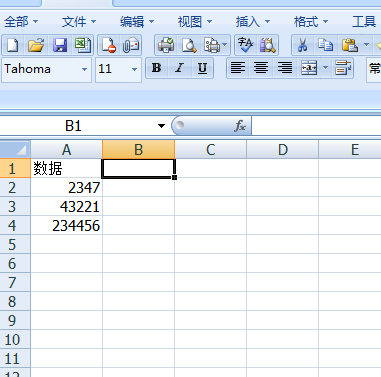Expand the paste options dropdown arrow

click(366, 45)
